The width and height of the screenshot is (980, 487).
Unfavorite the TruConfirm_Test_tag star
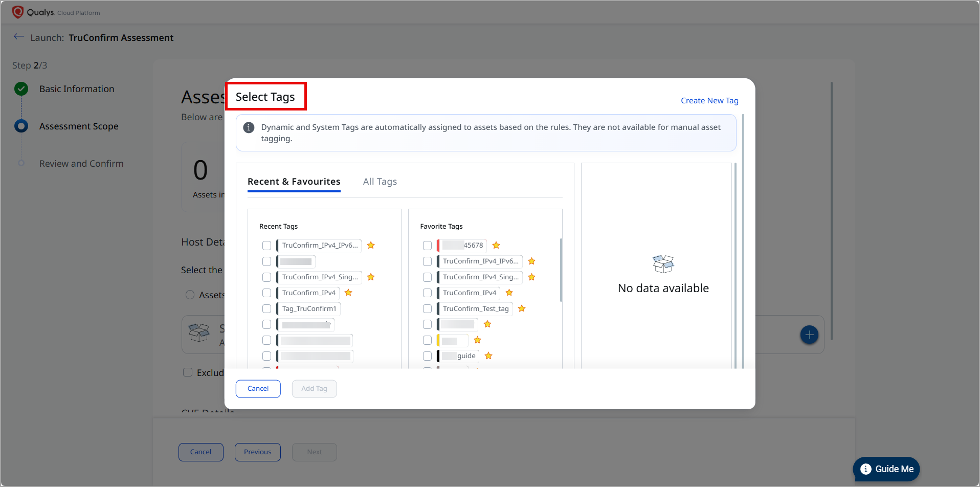point(522,308)
